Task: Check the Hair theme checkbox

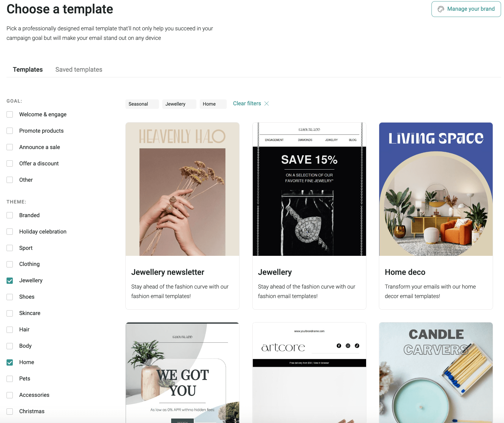Action: pyautogui.click(x=10, y=330)
